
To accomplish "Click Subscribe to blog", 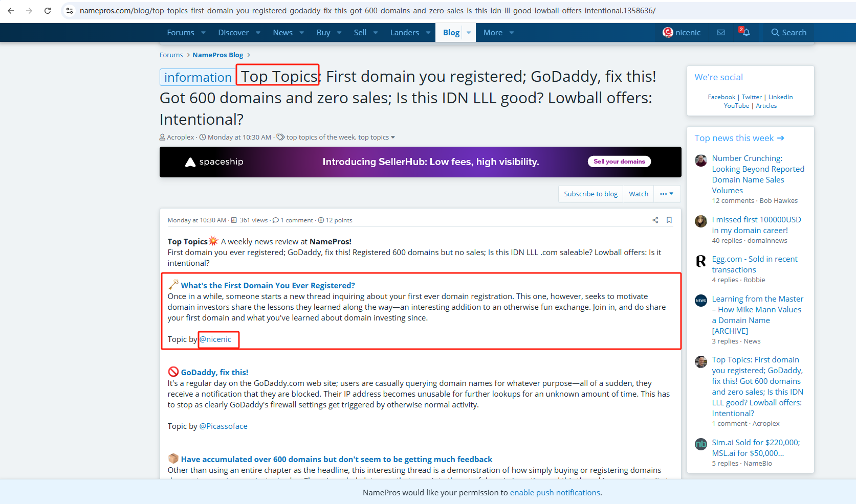I will point(590,194).
